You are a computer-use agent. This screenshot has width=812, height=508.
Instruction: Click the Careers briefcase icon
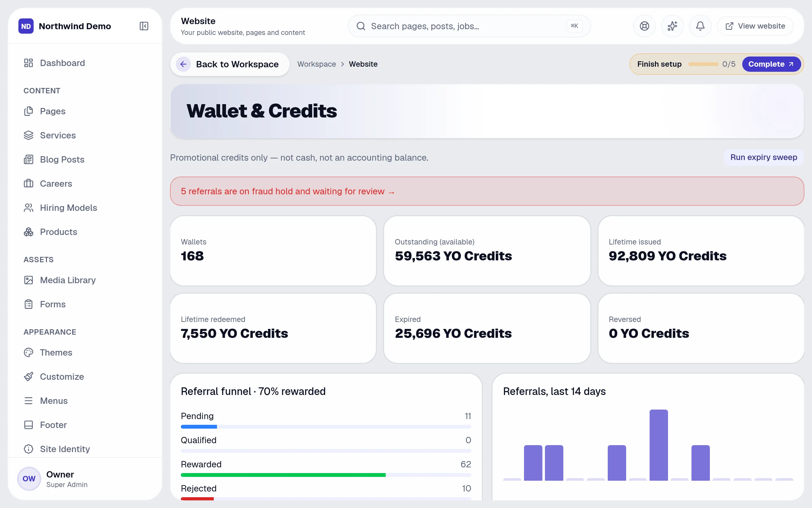pos(29,184)
